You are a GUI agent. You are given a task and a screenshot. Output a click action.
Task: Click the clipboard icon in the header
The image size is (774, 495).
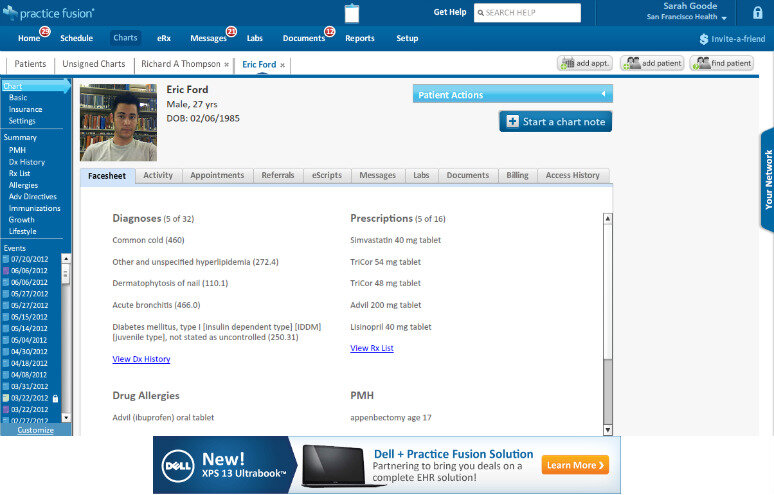pos(351,14)
